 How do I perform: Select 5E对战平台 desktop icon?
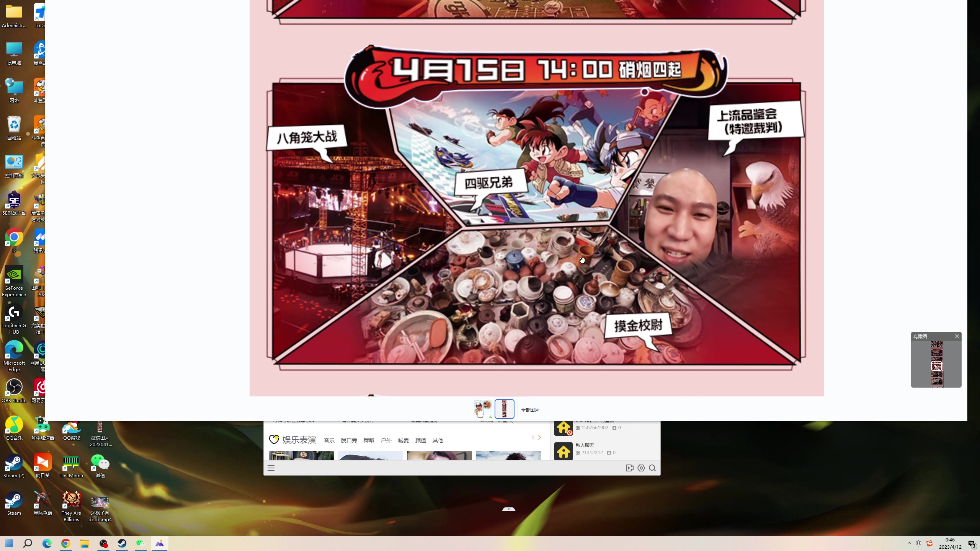click(14, 204)
